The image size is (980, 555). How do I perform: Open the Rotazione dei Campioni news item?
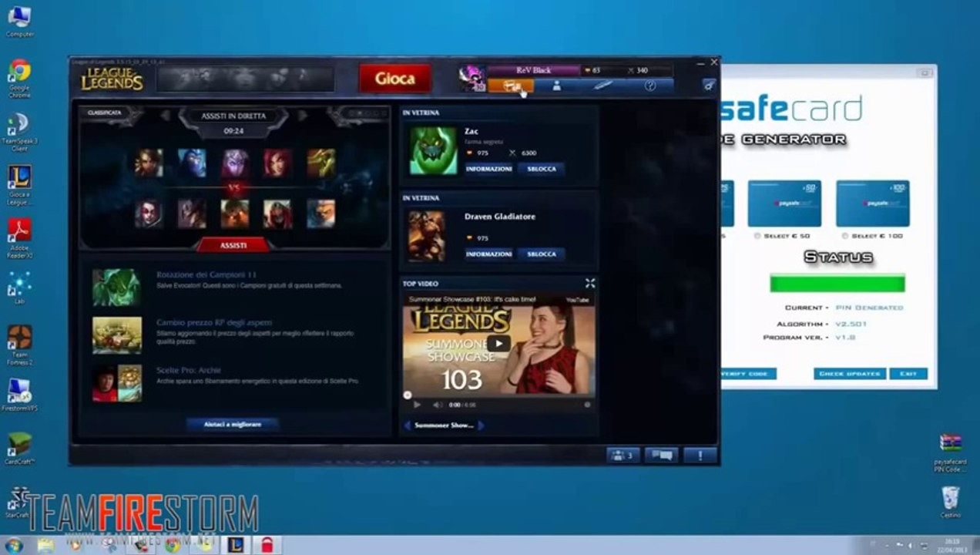[206, 274]
